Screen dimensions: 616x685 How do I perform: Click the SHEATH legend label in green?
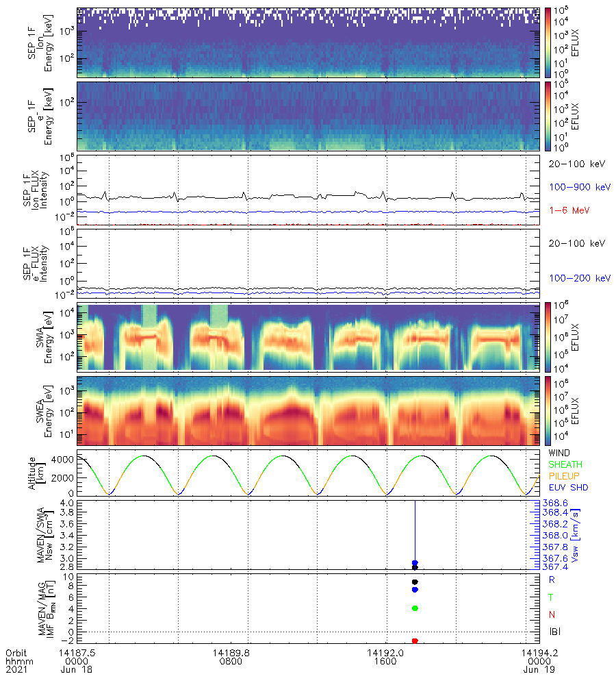pos(564,465)
